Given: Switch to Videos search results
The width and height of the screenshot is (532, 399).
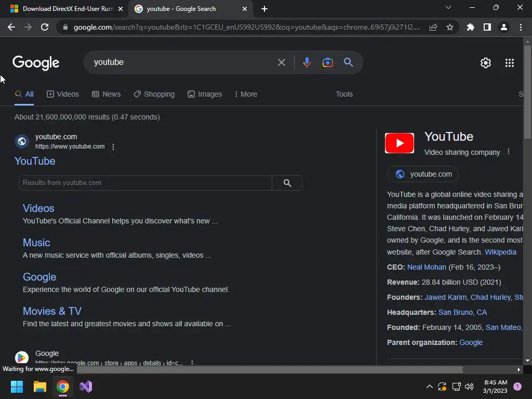Looking at the screenshot, I should tap(63, 94).
